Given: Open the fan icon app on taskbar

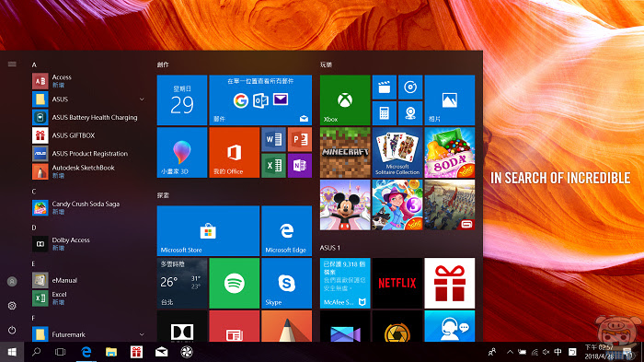Looking at the screenshot, I should [187, 352].
